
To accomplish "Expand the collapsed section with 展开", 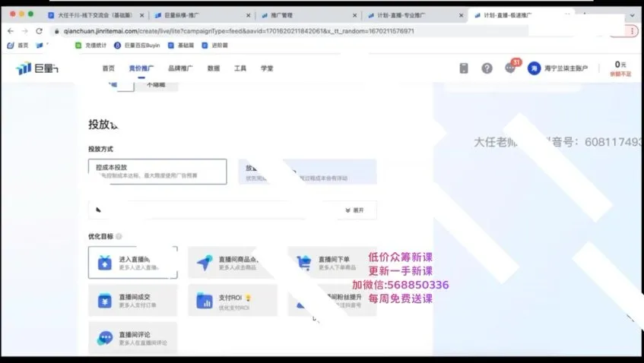I will (x=354, y=210).
